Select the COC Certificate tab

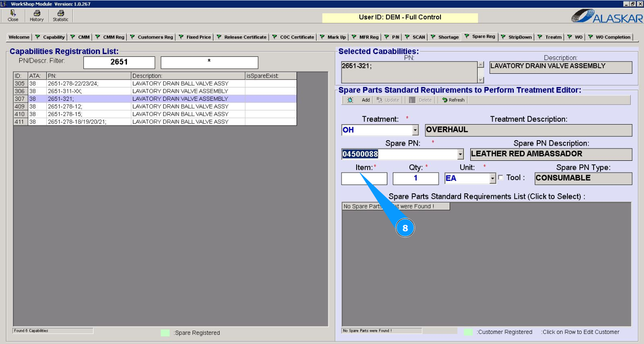[293, 37]
